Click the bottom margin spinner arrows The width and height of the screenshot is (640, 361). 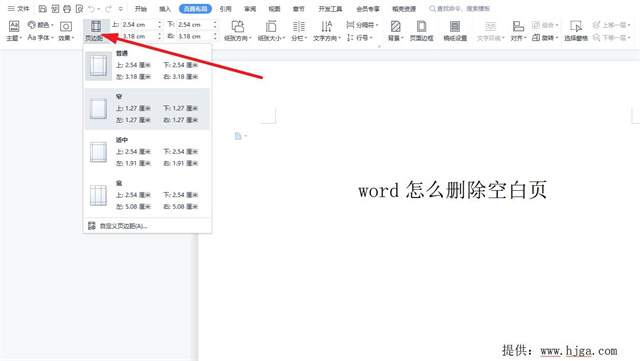[215, 25]
